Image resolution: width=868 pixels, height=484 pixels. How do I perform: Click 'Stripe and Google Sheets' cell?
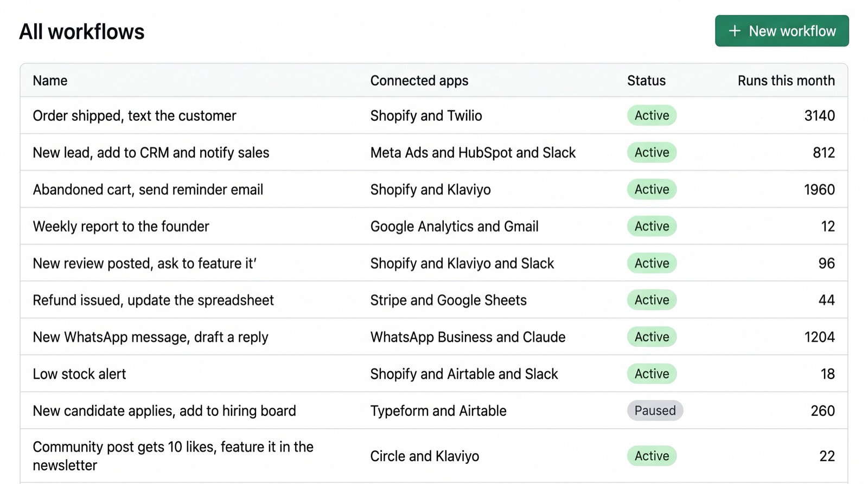pyautogui.click(x=449, y=300)
